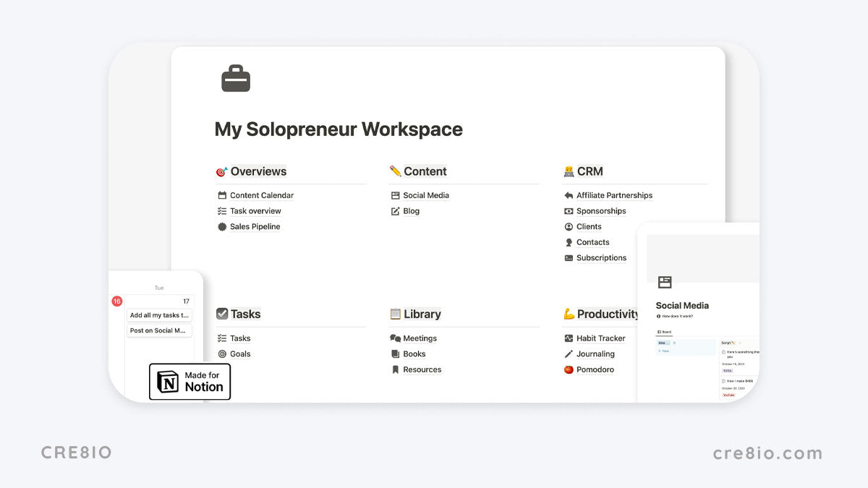This screenshot has height=488, width=868.
Task: Open the Resources bookmark link
Action: (x=422, y=370)
